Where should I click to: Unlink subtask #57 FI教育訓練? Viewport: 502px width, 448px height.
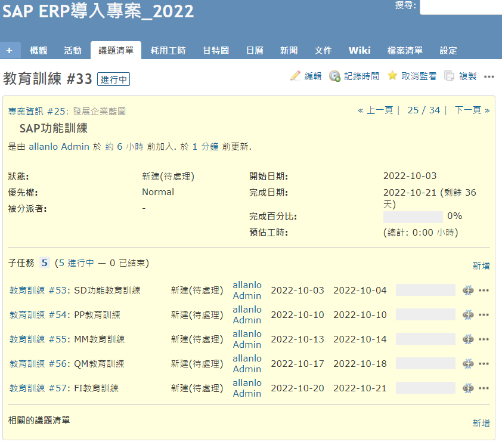[x=468, y=388]
